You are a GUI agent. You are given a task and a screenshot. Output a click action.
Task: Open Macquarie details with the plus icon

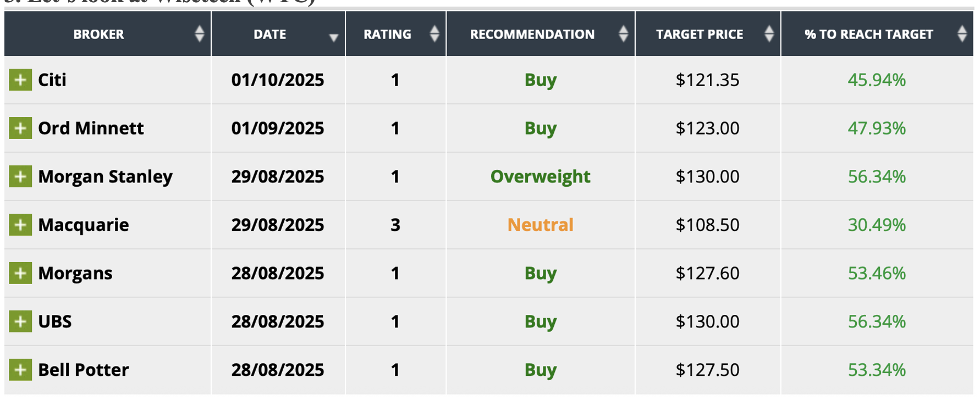(20, 225)
